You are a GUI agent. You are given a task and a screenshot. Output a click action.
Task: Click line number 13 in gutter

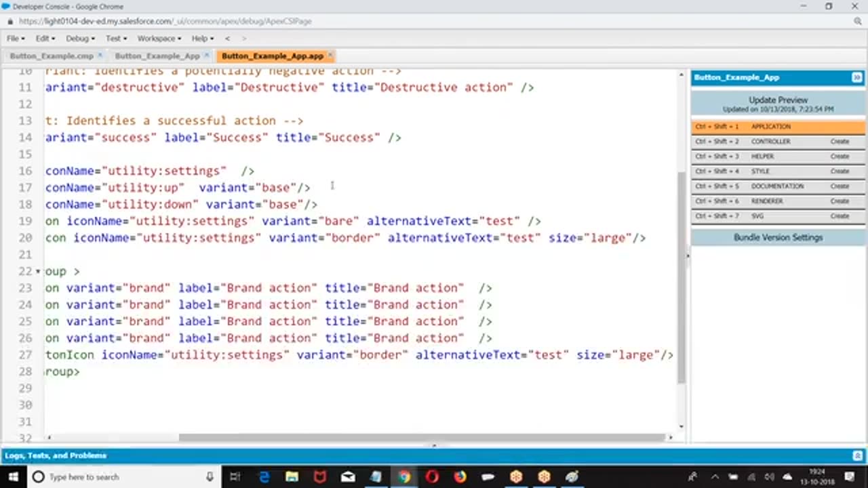coord(25,121)
